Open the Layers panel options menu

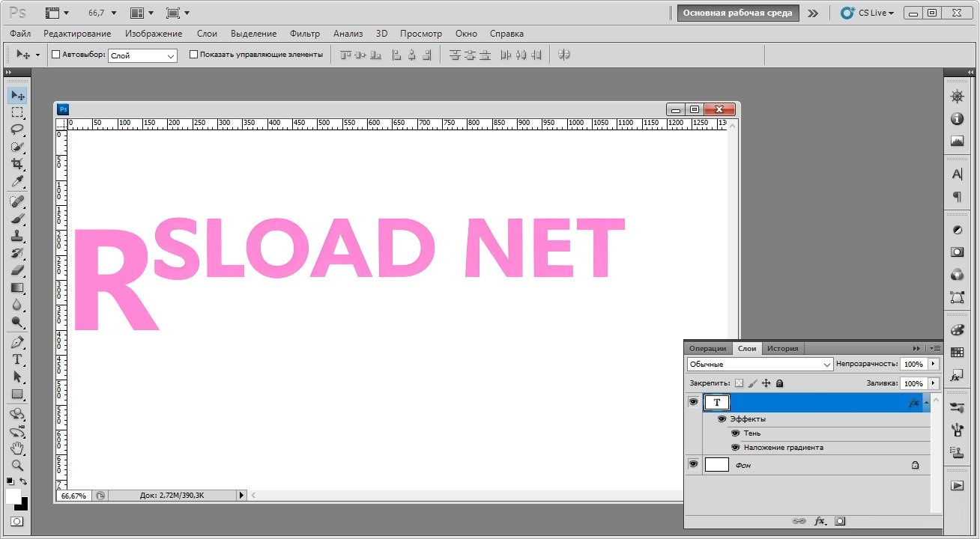point(934,348)
